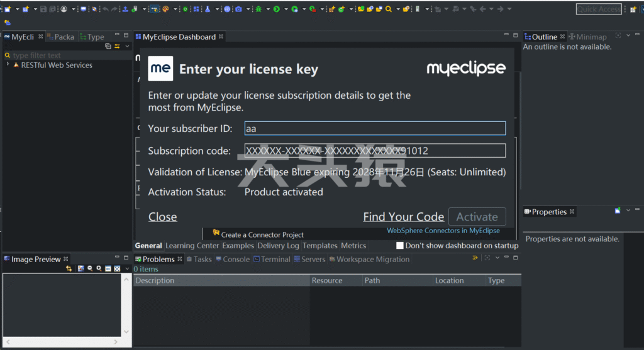Screen dimensions: 644x350
Task: Open the Learning Center dashboard tab
Action: click(192, 246)
